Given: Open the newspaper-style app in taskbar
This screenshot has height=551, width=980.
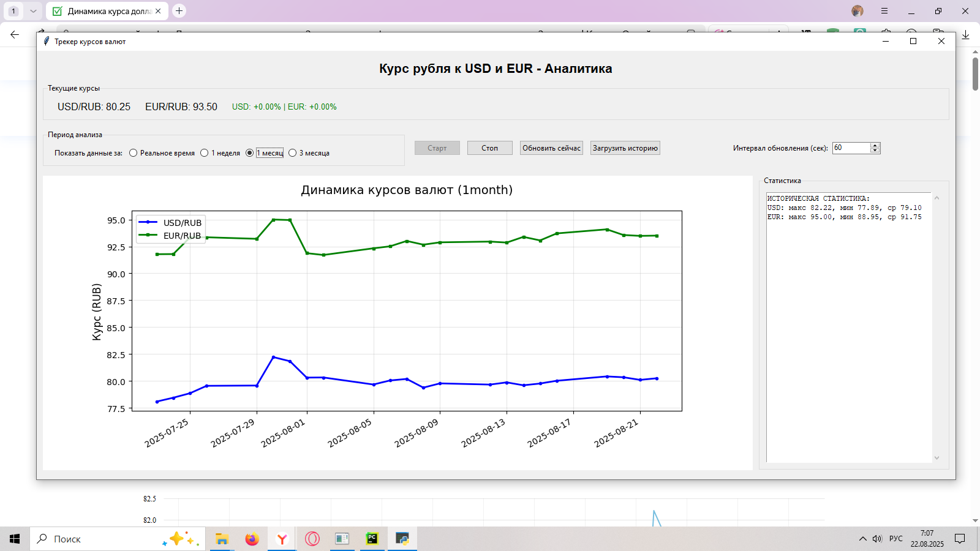Looking at the screenshot, I should click(x=342, y=539).
